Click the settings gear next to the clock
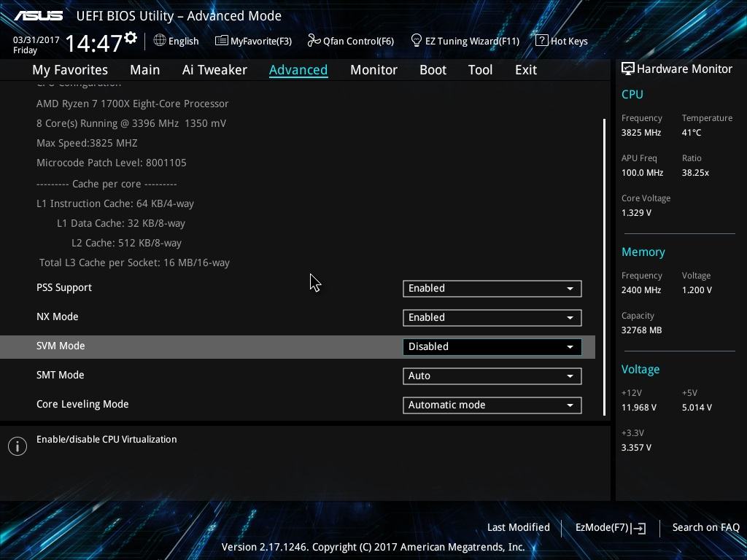This screenshot has width=747, height=560. 131,38
